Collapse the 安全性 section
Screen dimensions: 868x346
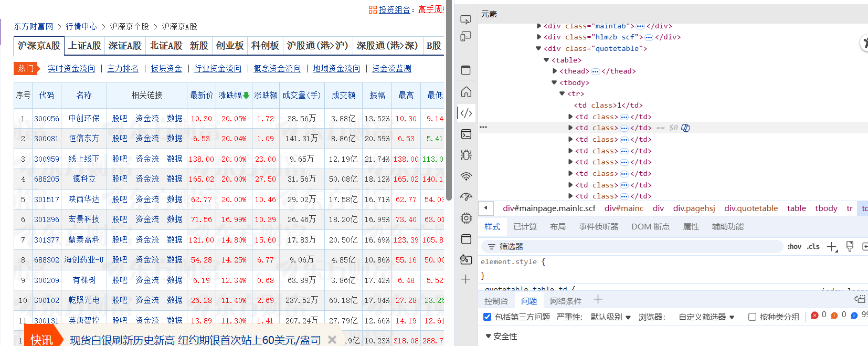coord(488,336)
